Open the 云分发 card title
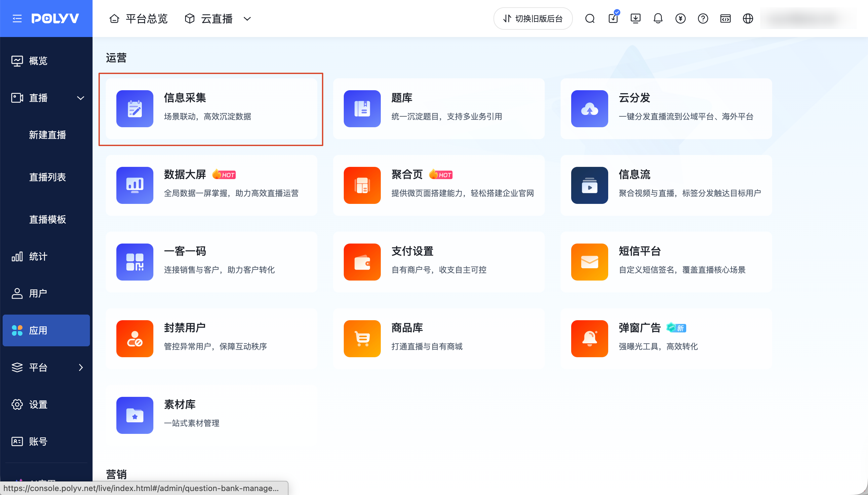Screen dimensions: 868x495 634,98
